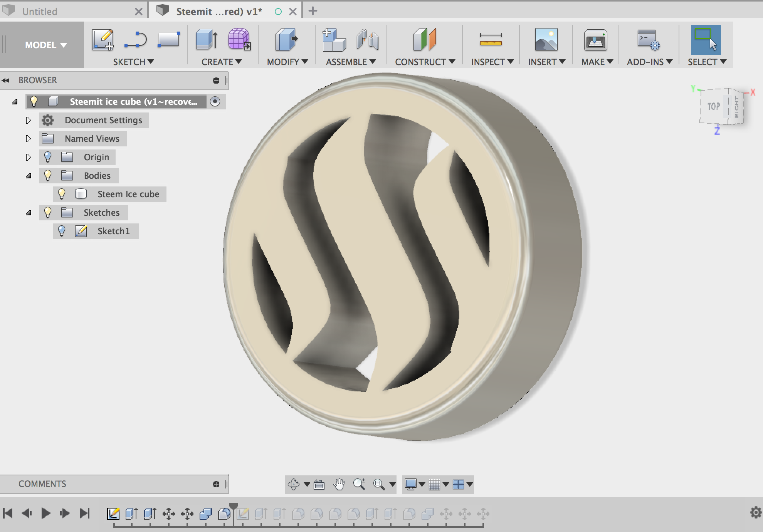
Task: Select the Rectangle sketch tool icon
Action: point(169,40)
